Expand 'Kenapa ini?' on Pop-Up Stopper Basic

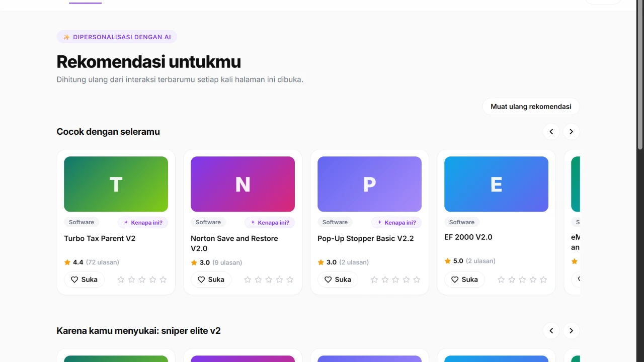click(396, 222)
